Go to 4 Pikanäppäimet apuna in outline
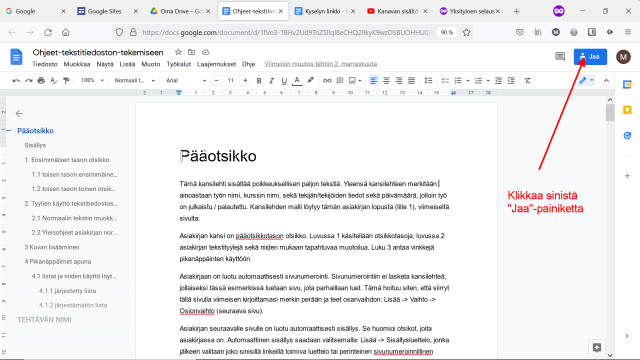640x360 pixels. (x=58, y=262)
